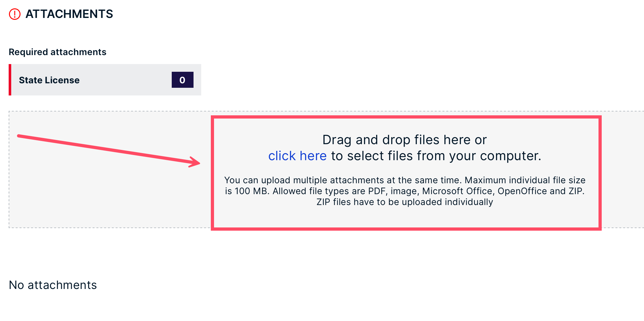Click the 'click here' file selection link
The height and width of the screenshot is (321, 644).
(x=297, y=156)
